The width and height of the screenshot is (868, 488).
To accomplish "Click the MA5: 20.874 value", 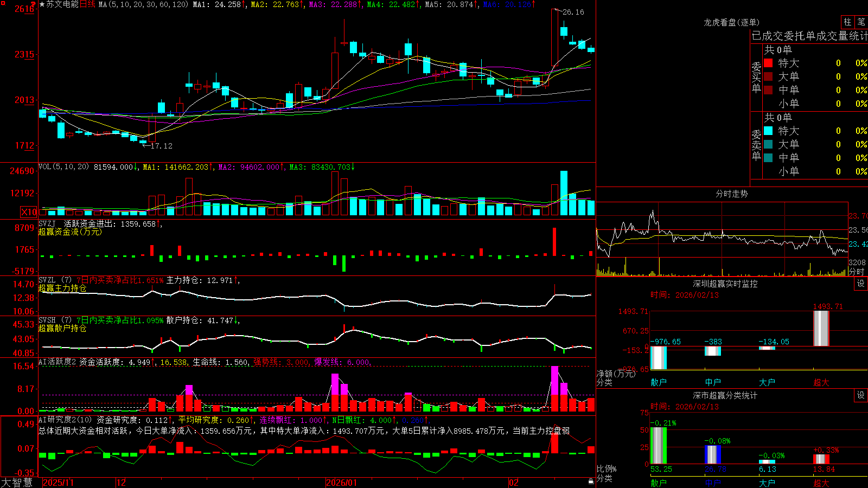I will [451, 4].
